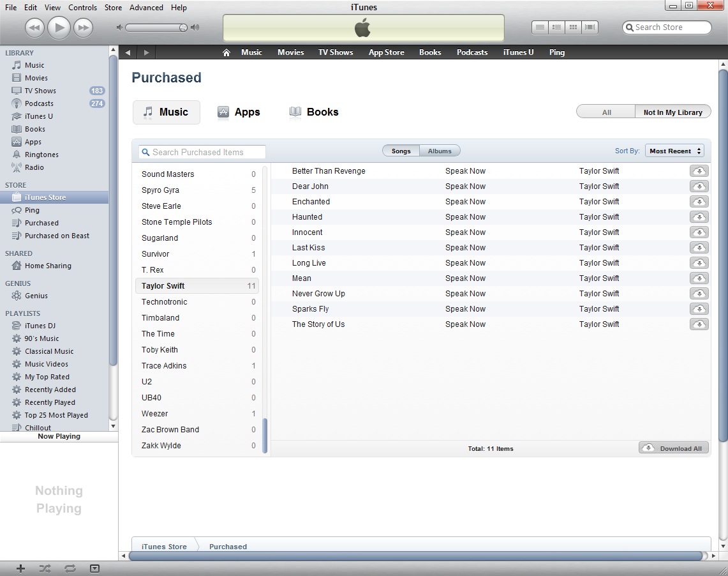The width and height of the screenshot is (728, 576).
Task: Switch to Cover Flow view icon
Action: click(590, 27)
